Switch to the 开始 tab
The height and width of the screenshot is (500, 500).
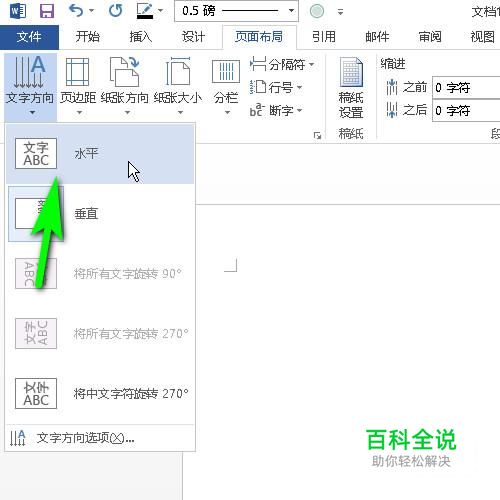pyautogui.click(x=87, y=37)
